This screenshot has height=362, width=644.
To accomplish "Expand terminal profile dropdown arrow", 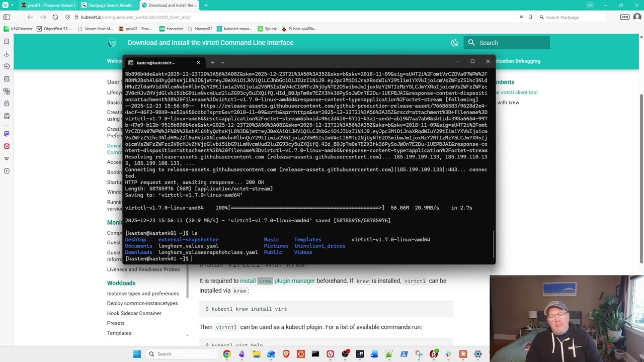I will 222,63.
